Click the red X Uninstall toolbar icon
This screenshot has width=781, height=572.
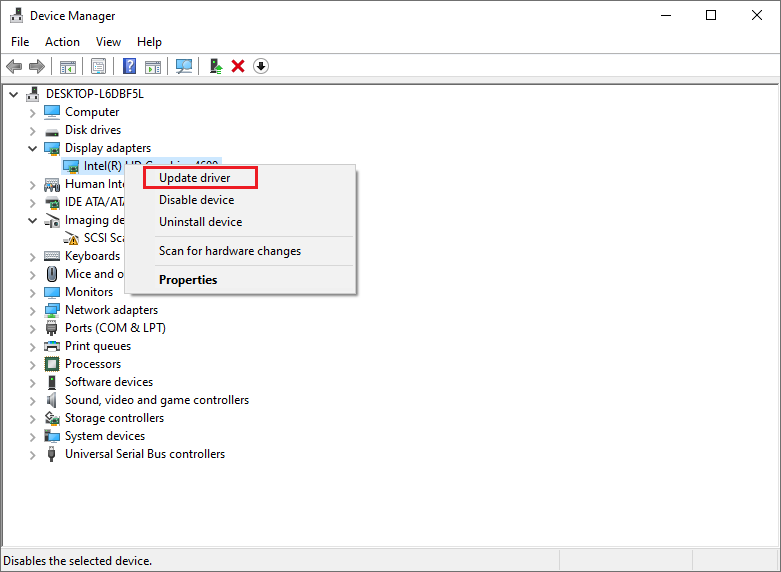(x=238, y=66)
